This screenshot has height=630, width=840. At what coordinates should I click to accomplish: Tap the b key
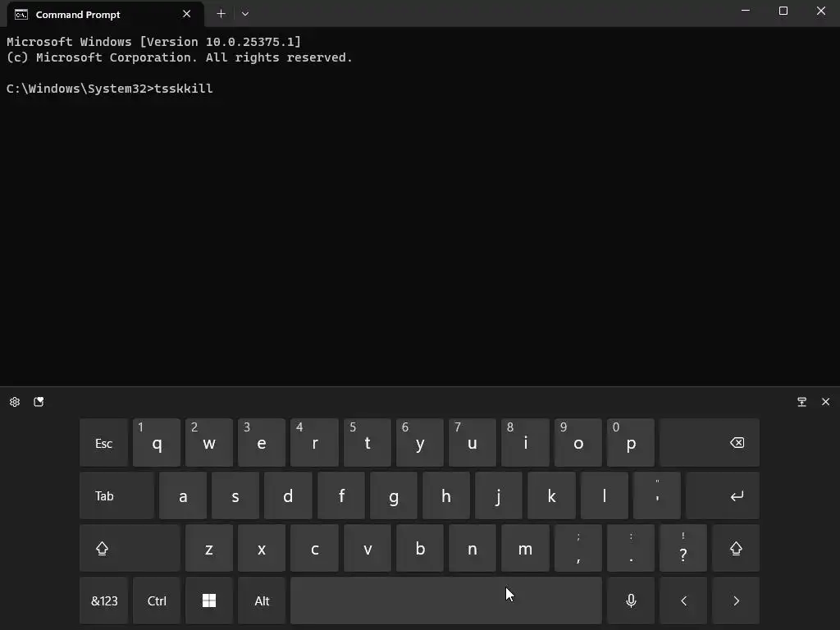click(x=419, y=548)
